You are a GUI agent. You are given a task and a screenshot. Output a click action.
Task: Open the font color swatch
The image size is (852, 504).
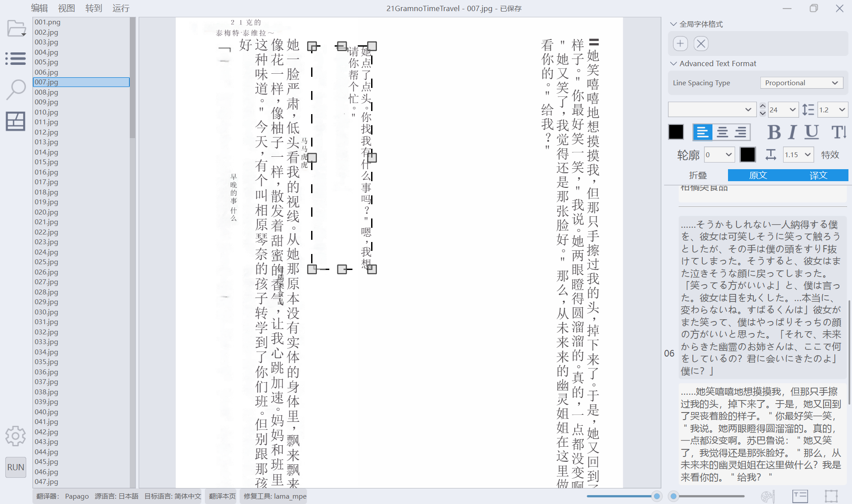676,132
